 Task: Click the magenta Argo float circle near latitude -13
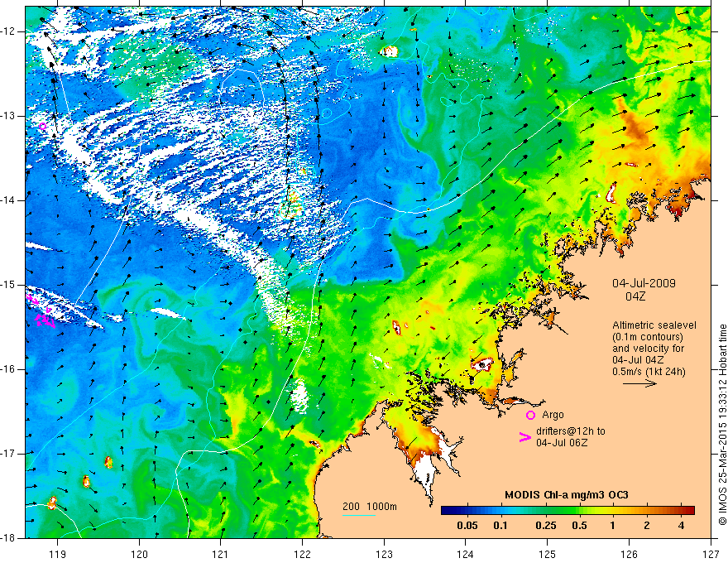pos(43,126)
